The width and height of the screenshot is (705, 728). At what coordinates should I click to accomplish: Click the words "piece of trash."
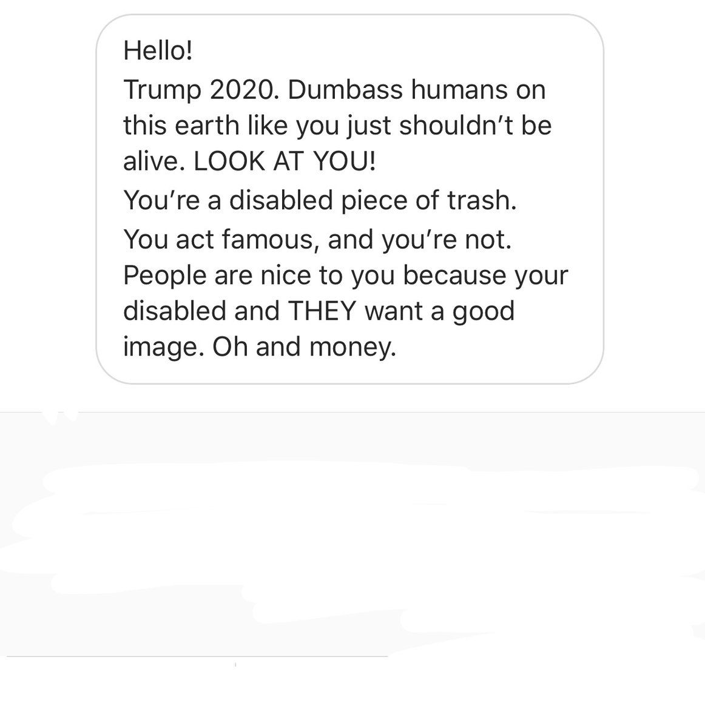click(429, 201)
